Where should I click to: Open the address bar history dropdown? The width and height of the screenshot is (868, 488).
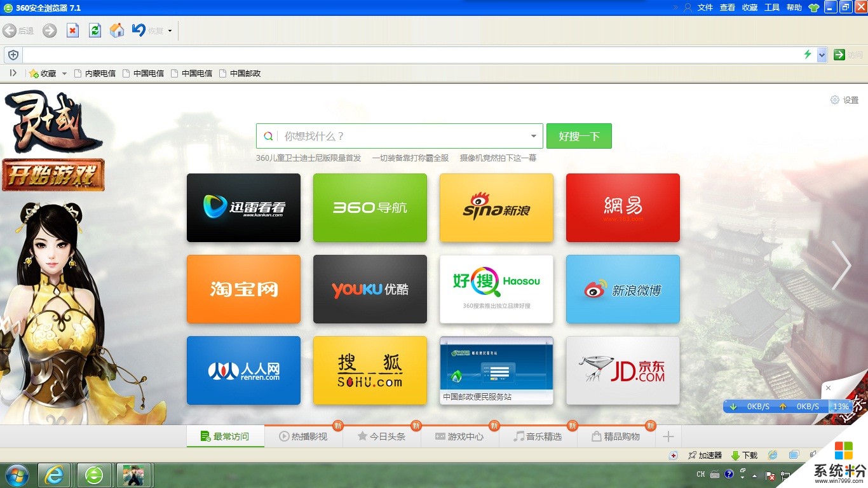[x=822, y=55]
